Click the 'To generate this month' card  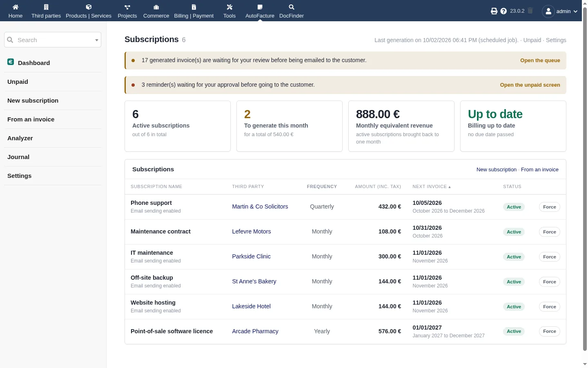[x=290, y=126]
